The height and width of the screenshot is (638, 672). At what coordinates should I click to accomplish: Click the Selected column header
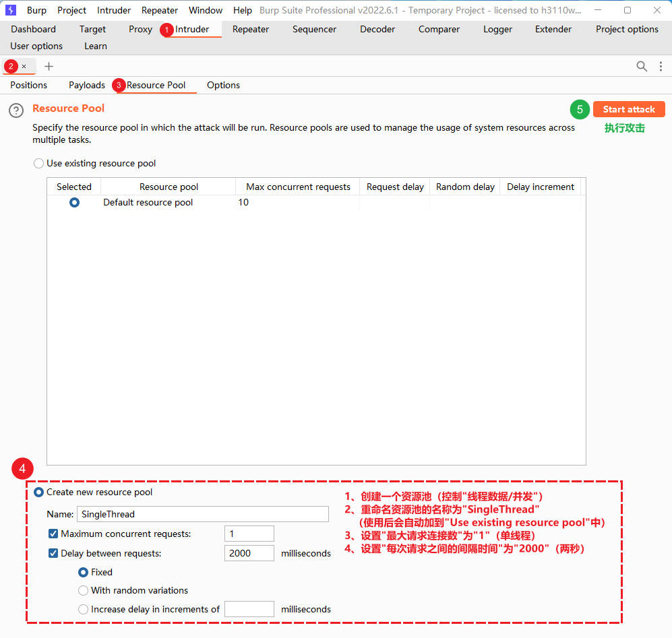(x=74, y=187)
